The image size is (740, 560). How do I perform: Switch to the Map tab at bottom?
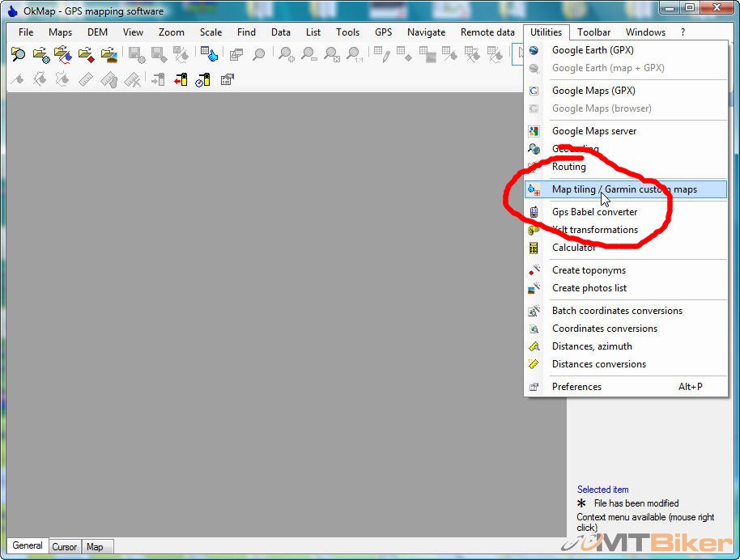[x=95, y=547]
